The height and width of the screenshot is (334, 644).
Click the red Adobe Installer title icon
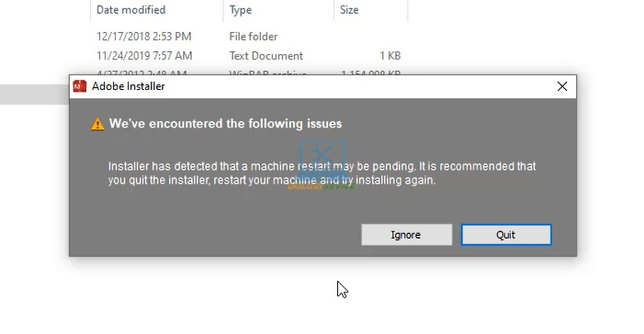(80, 86)
